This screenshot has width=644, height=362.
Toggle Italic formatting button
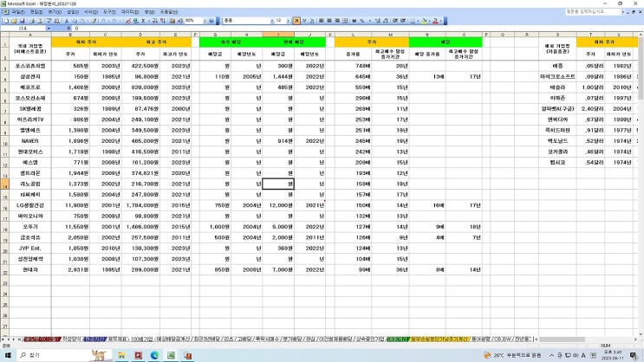point(304,21)
